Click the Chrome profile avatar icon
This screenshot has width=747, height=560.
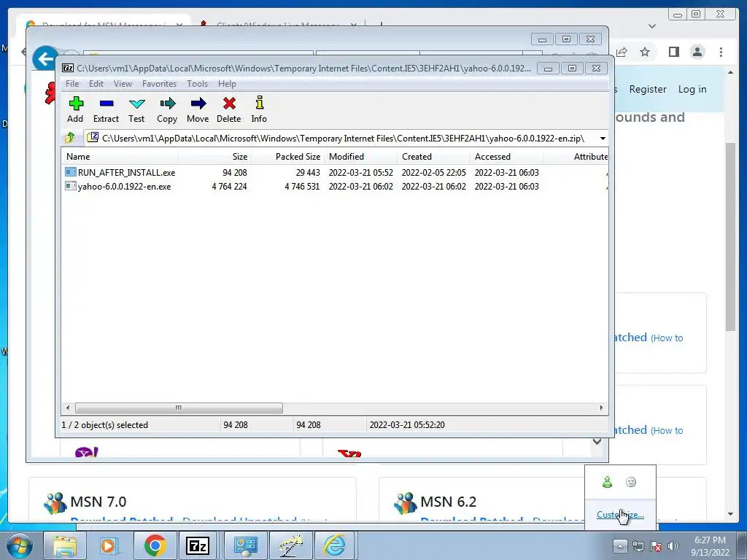[x=697, y=52]
